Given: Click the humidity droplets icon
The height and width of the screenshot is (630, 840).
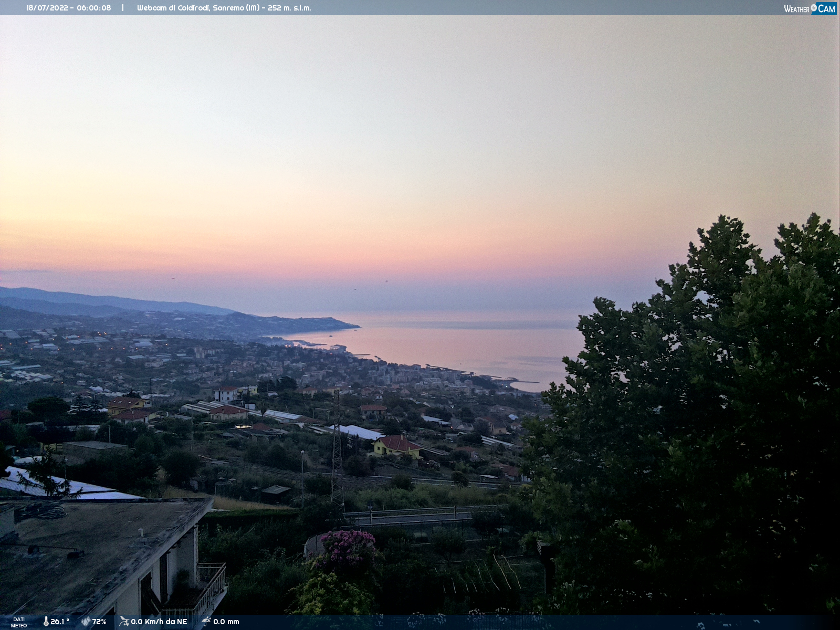Looking at the screenshot, I should point(86,622).
